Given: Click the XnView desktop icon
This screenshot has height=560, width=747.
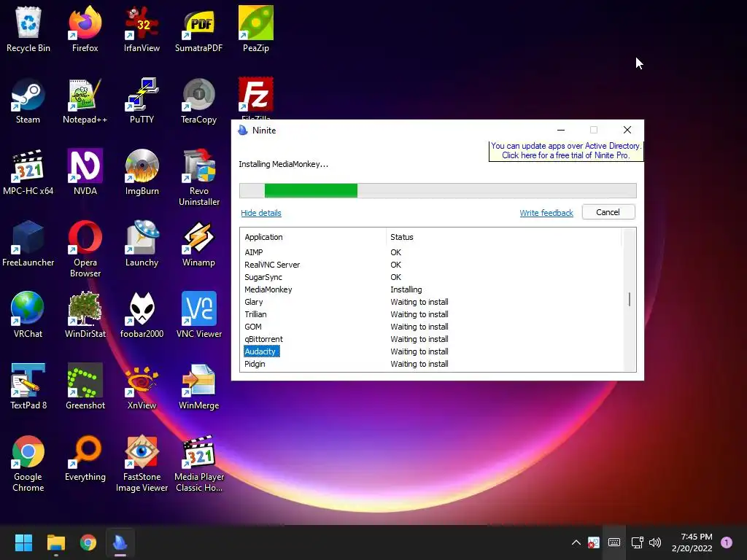Looking at the screenshot, I should pos(142,386).
